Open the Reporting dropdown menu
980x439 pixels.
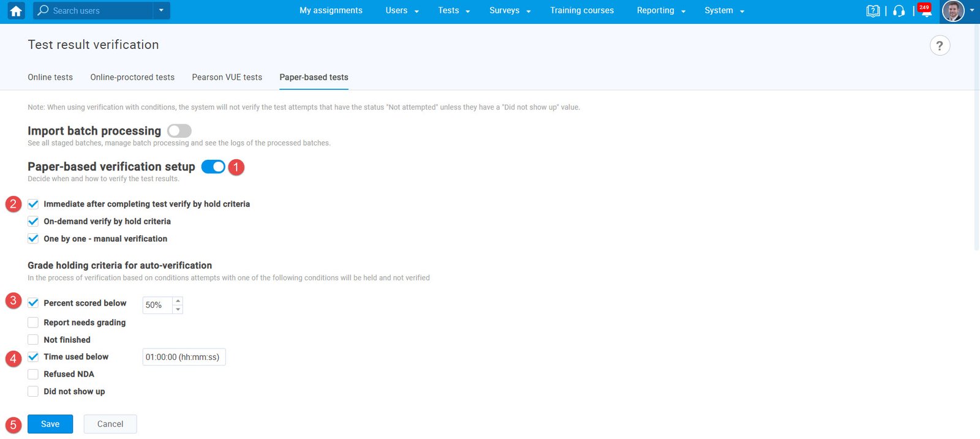[660, 10]
